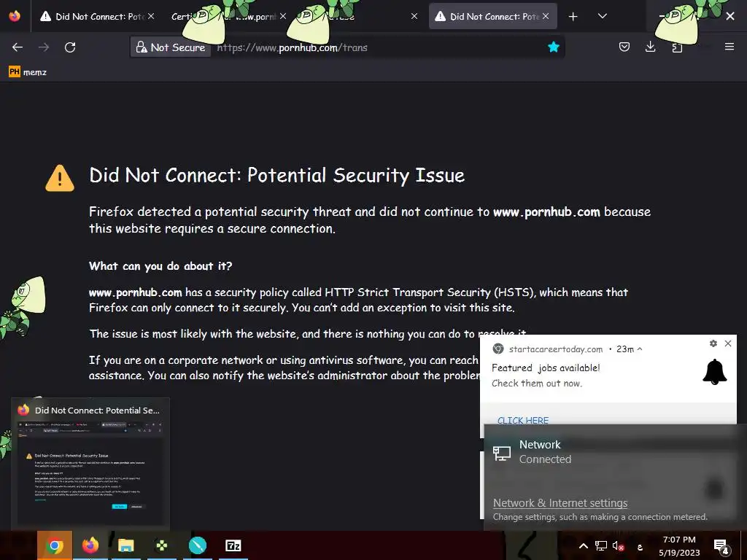Image resolution: width=747 pixels, height=560 pixels.
Task: Click the muted volume tray icon
Action: coord(618,545)
